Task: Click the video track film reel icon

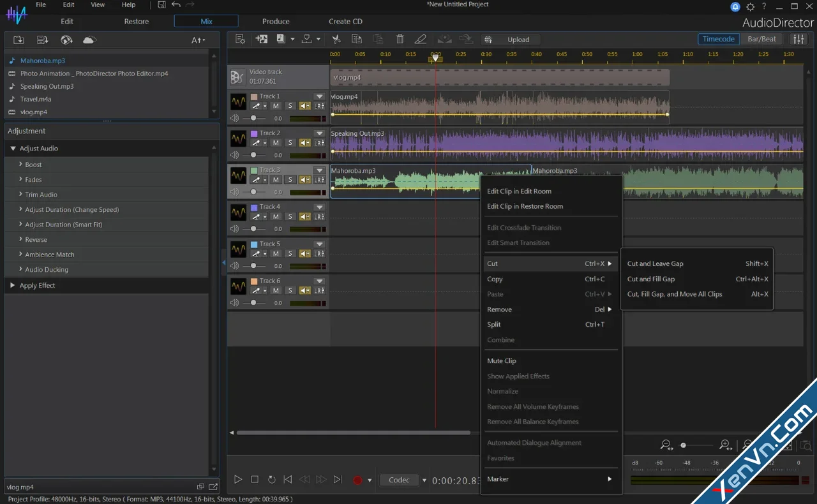Action: click(x=237, y=77)
